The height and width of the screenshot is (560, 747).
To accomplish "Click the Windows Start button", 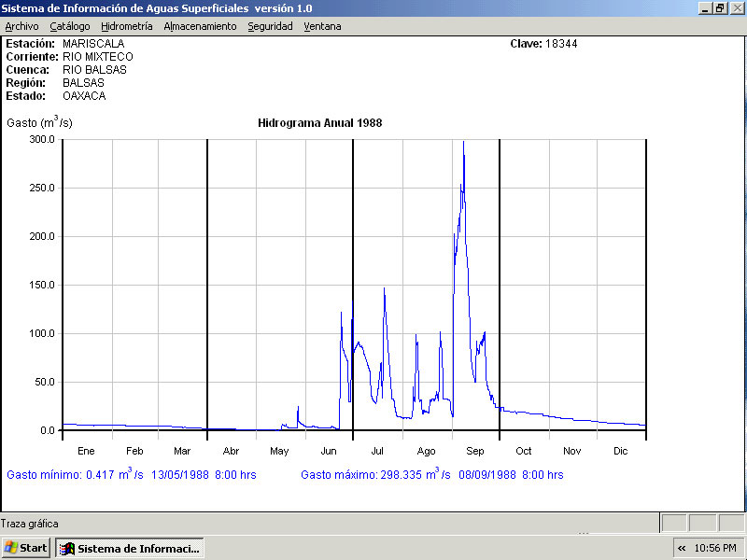I will [26, 548].
